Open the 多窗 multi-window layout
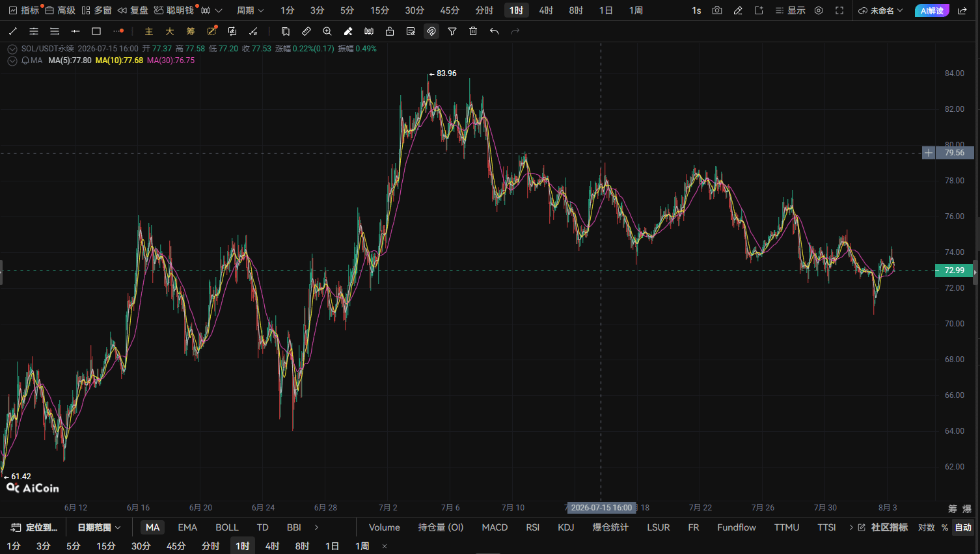Screen dimensions: 980x554 96,10
